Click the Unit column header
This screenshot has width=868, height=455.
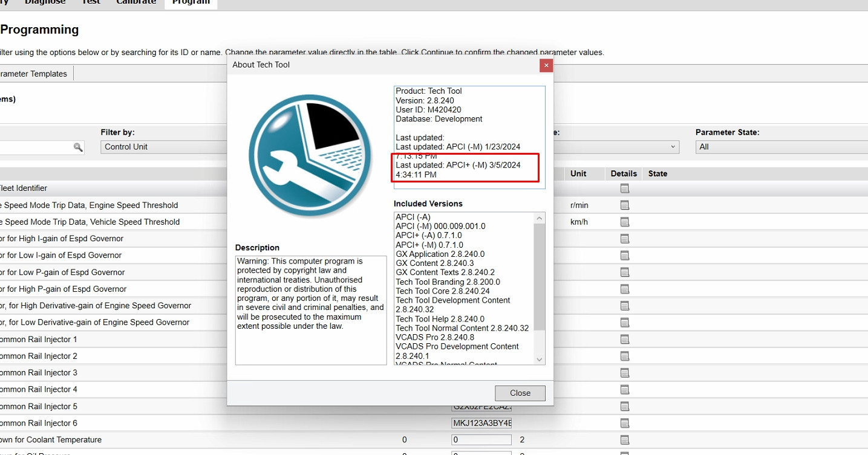coord(578,173)
